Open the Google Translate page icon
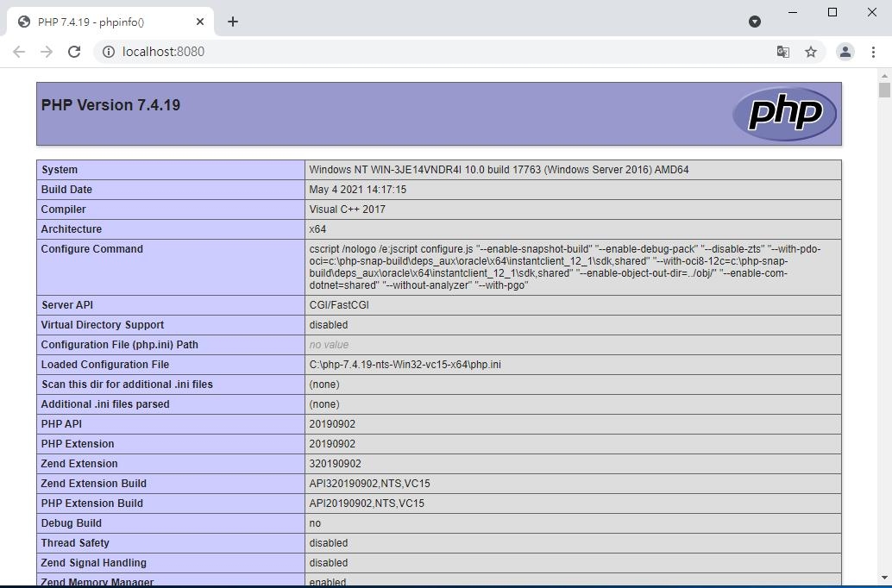This screenshot has width=892, height=588. click(782, 52)
